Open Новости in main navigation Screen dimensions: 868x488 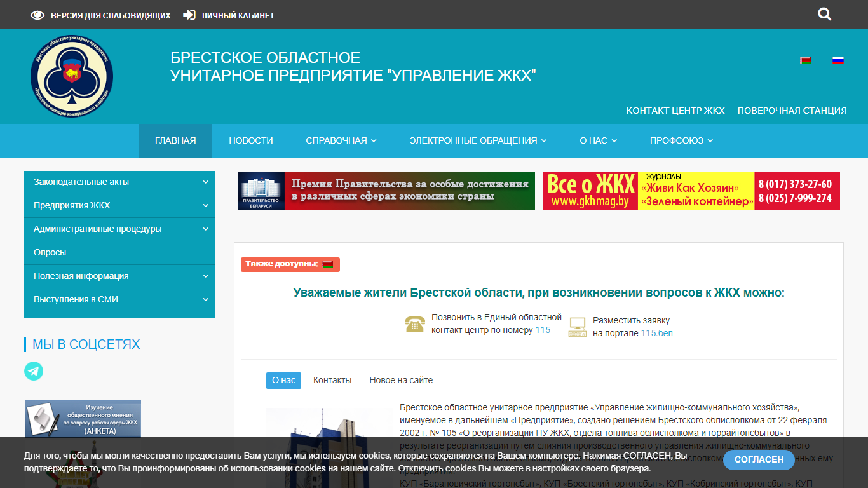(x=251, y=140)
